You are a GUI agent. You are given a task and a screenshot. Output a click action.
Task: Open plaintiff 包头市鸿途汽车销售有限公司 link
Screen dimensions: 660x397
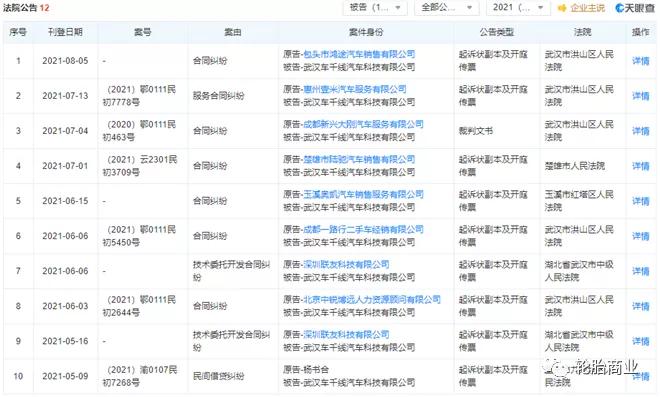[x=359, y=54]
